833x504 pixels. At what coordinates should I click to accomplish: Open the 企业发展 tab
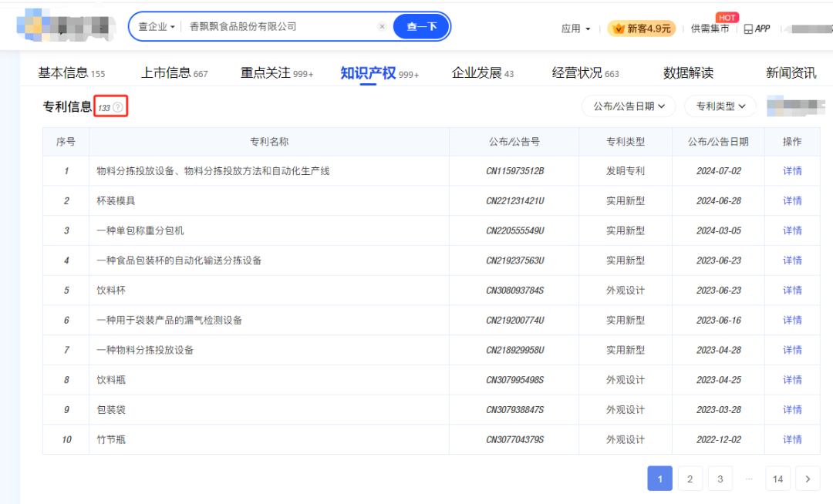482,73
